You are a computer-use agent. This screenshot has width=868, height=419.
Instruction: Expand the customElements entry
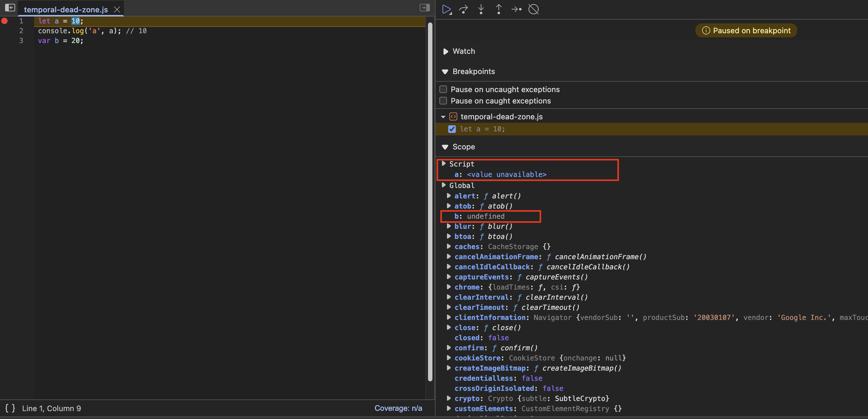(x=449, y=408)
